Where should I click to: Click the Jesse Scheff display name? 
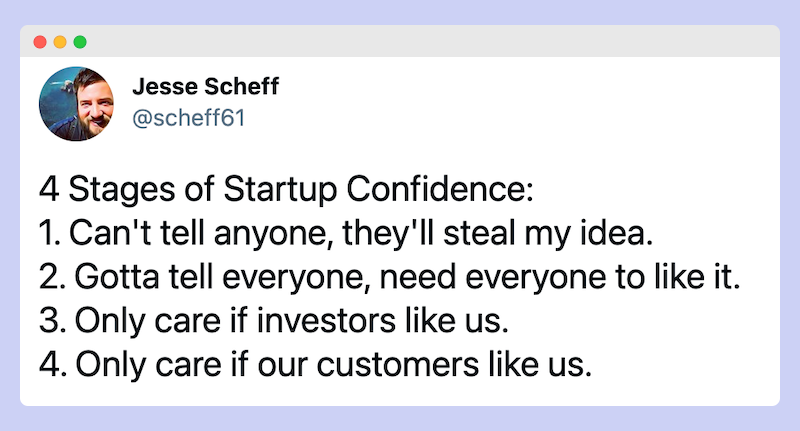(206, 86)
